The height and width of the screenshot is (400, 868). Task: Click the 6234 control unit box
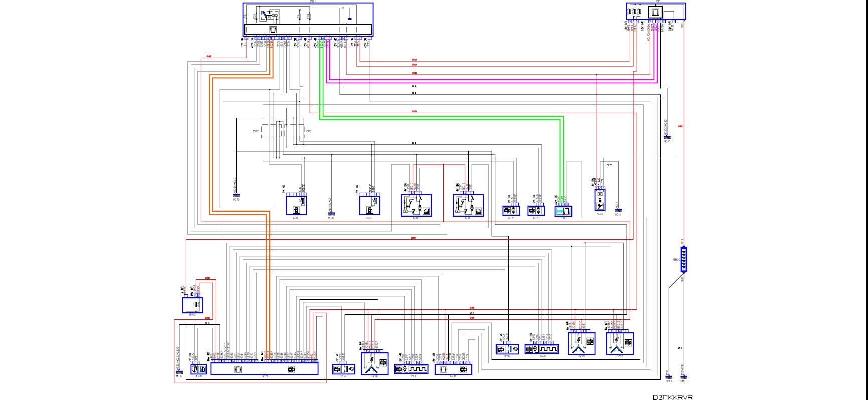[453, 369]
